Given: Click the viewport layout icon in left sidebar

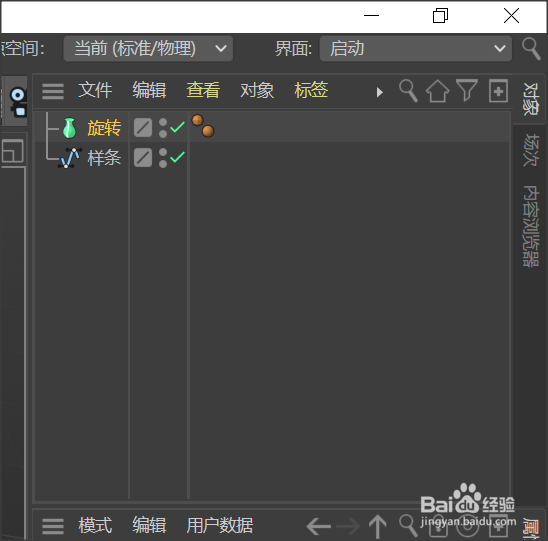Looking at the screenshot, I should (13, 151).
